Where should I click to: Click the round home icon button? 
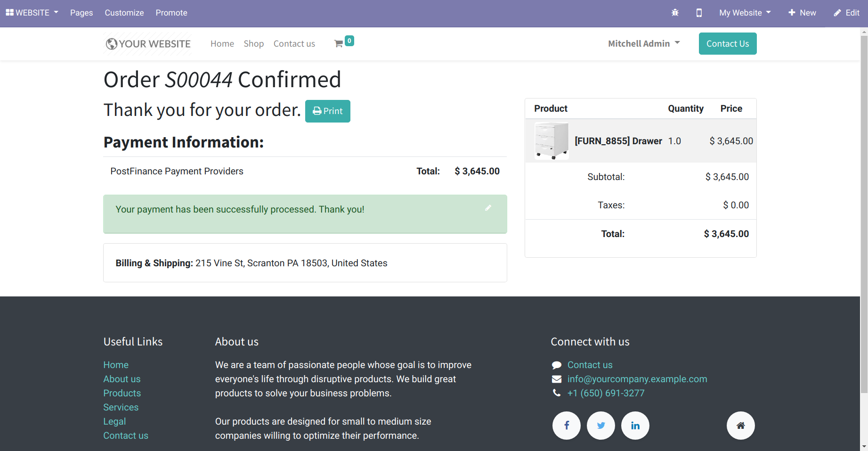pyautogui.click(x=740, y=426)
